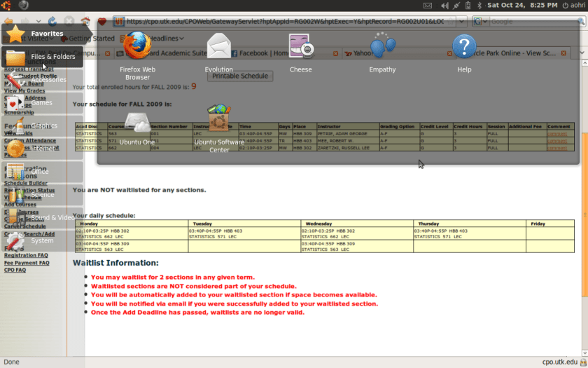This screenshot has width=588, height=368.
Task: Open the Files & Folders category
Action: pos(43,57)
